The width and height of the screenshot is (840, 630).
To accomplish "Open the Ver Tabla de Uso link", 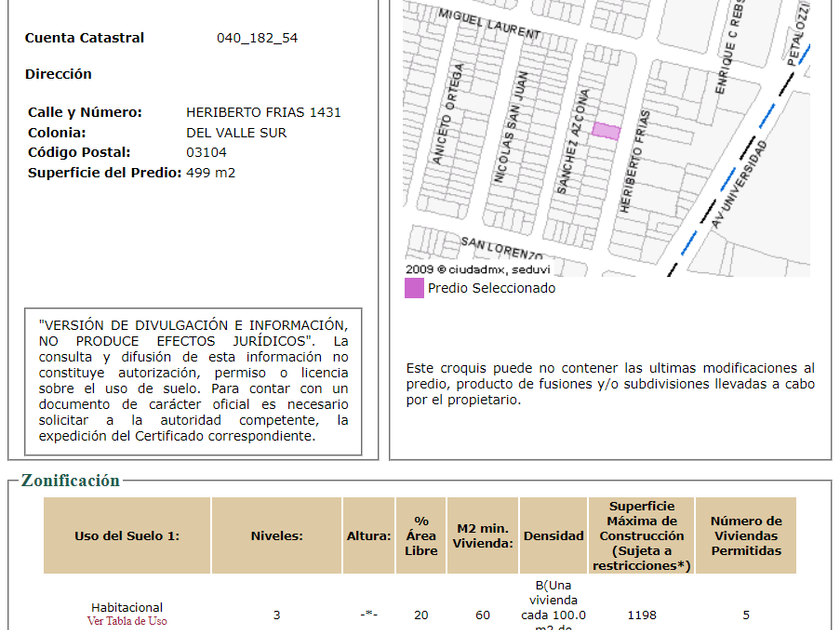I will click(x=127, y=621).
